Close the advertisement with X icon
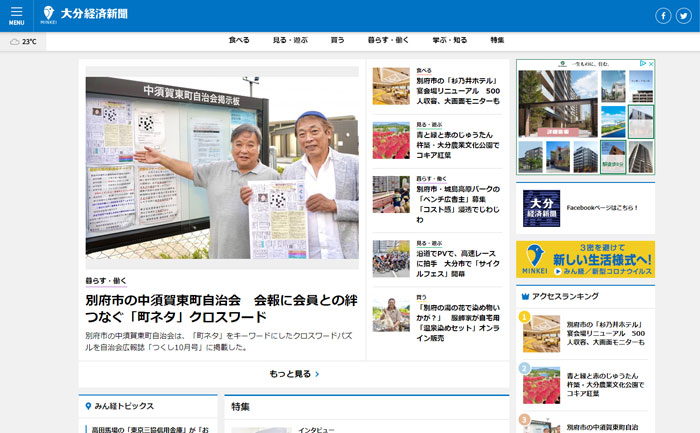 pos(651,64)
